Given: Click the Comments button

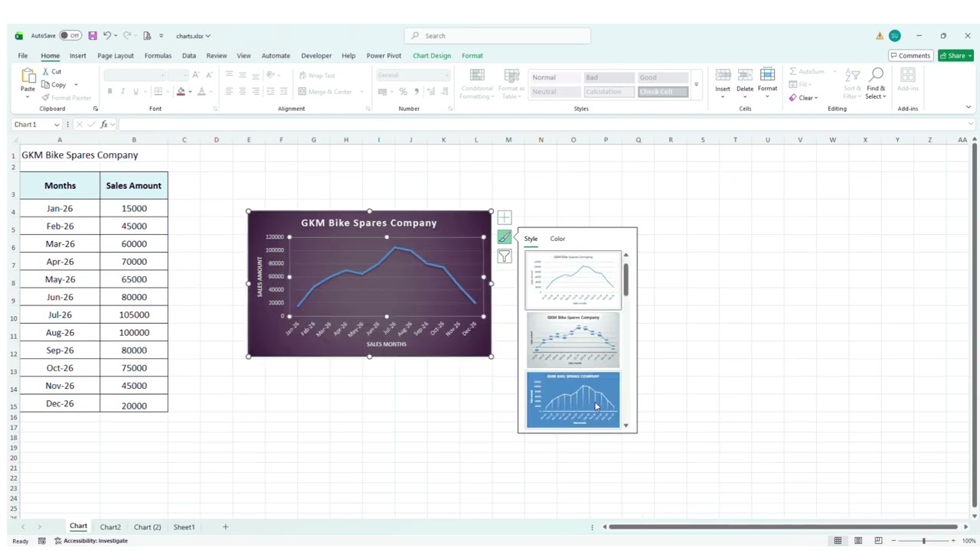Looking at the screenshot, I should pos(910,56).
